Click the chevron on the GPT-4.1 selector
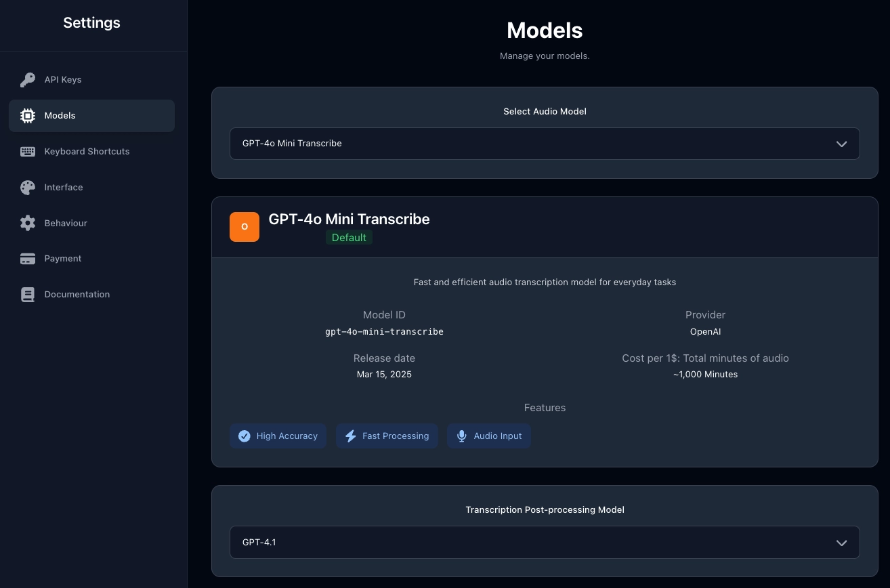Viewport: 890px width, 588px height. coord(841,543)
